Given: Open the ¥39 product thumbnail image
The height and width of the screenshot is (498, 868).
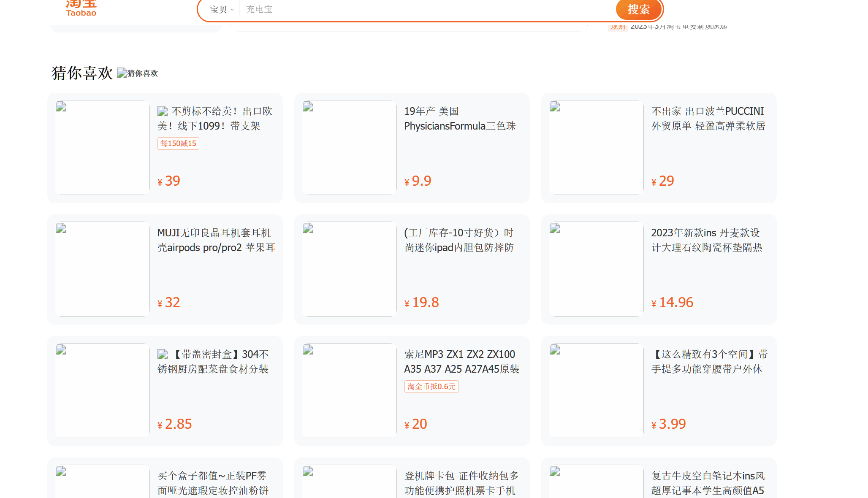Looking at the screenshot, I should pos(102,147).
